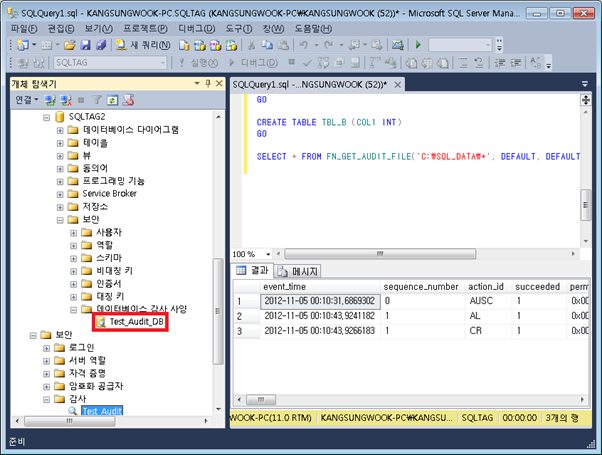Screen dimensions: 602x455
Task: Click the 디버그(D) debug button
Action: [253, 63]
